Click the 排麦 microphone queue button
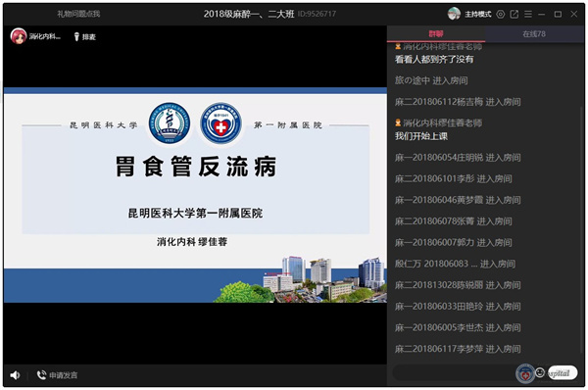The width and height of the screenshot is (588, 390). [x=85, y=37]
